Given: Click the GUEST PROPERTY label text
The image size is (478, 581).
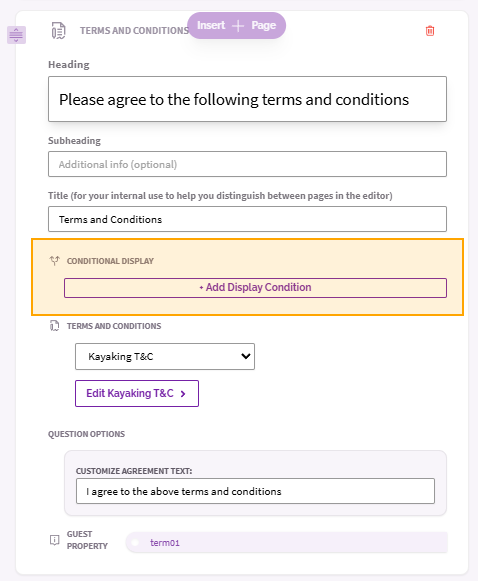Looking at the screenshot, I should point(87,540).
